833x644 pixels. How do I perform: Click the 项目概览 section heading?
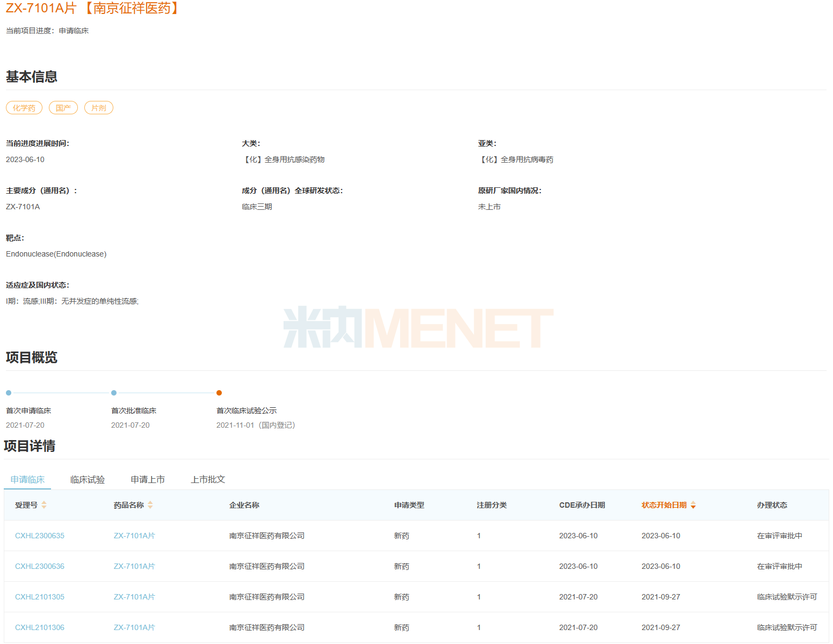pos(32,357)
